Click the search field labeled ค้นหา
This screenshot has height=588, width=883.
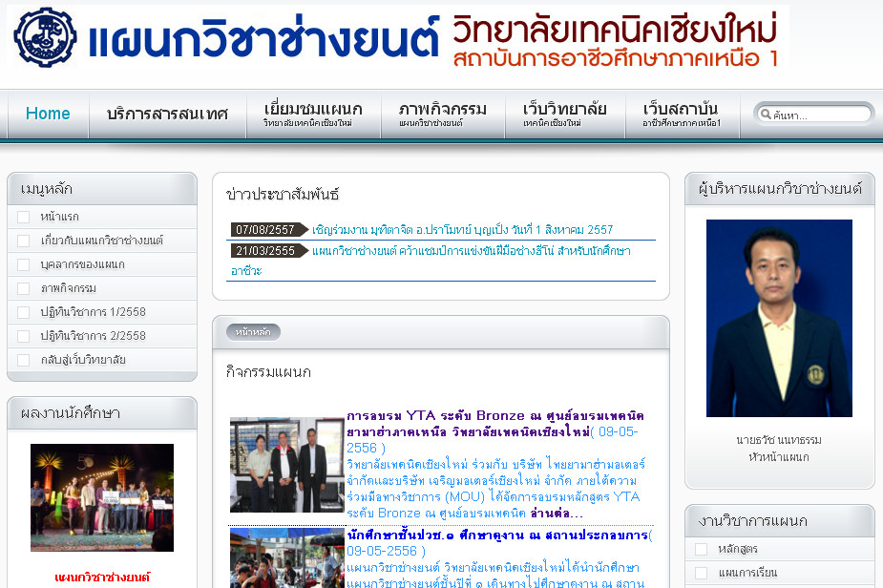(x=813, y=115)
